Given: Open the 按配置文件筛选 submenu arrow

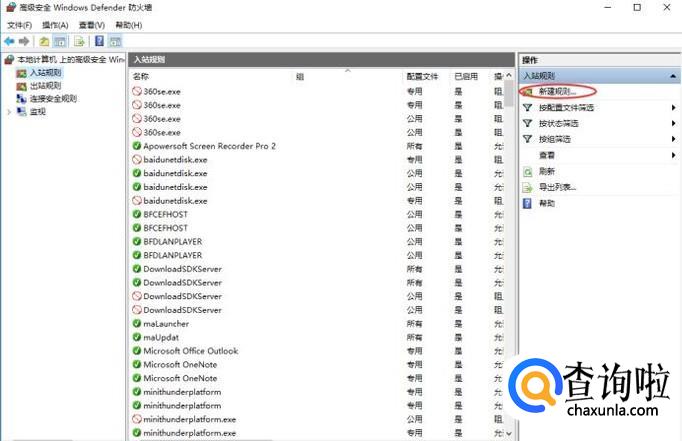Looking at the screenshot, I should 673,107.
